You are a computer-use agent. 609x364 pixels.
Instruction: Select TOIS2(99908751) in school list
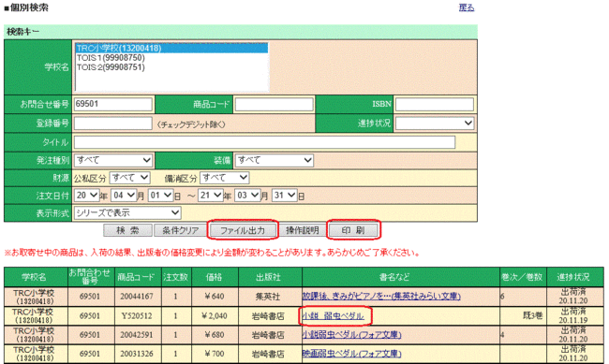point(171,67)
